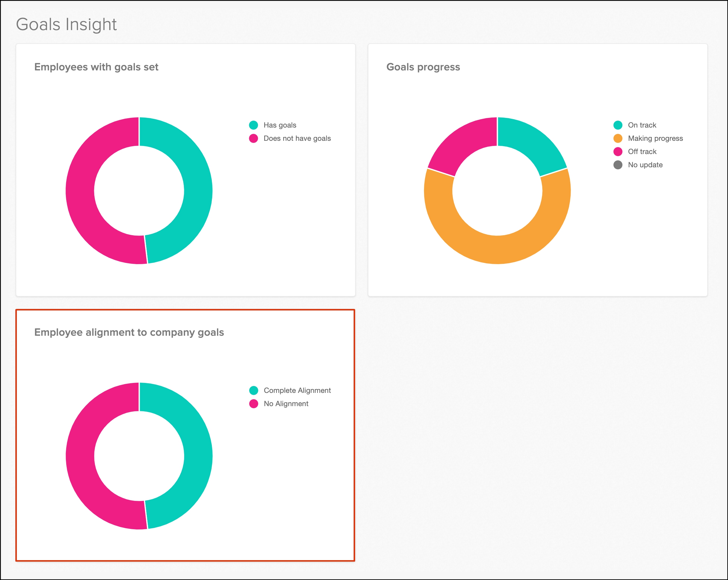This screenshot has width=728, height=580.
Task: Click the No Alignment legend label
Action: (x=286, y=404)
